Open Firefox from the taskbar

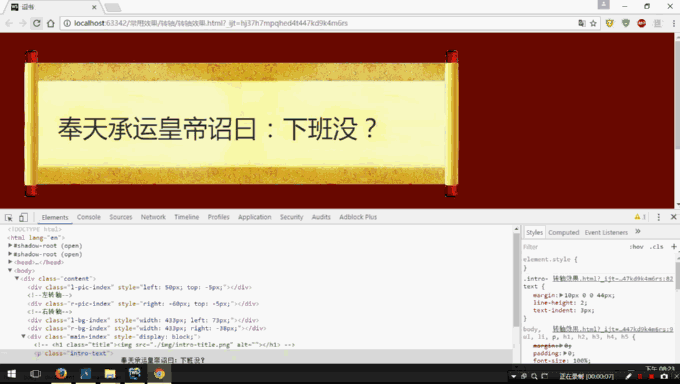click(61, 374)
